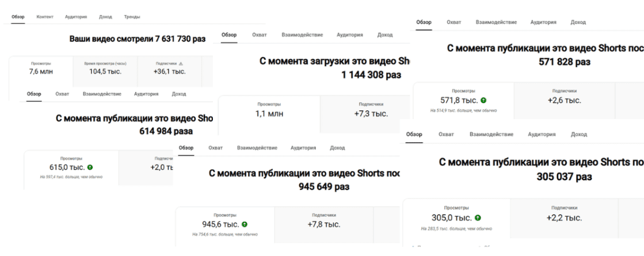This screenshot has height=256, width=644.
Task: Open Аудитория tab above the 1 144 308 heading
Action: click(350, 35)
